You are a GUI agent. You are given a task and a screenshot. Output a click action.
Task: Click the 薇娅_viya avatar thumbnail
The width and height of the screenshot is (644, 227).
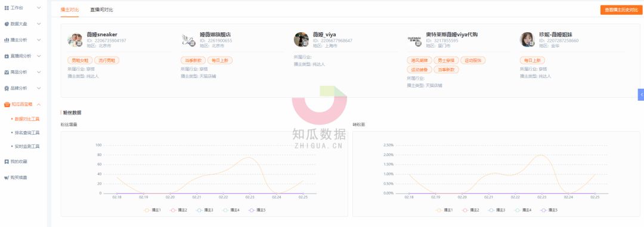[301, 39]
